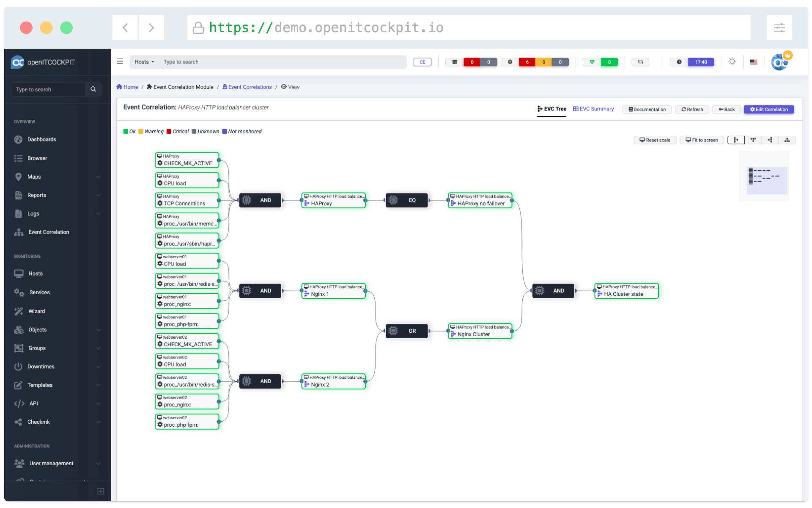Click the clock icon in header
This screenshot has width=812, height=508.
(679, 62)
